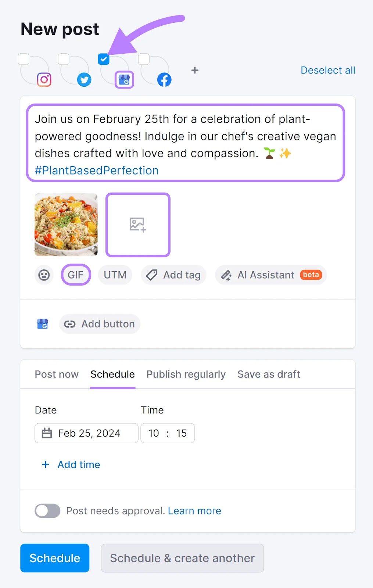Add a tag to the post
373x588 pixels.
173,275
